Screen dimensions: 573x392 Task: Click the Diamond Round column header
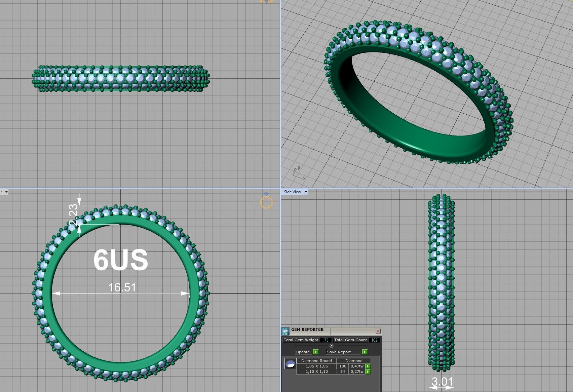point(316,361)
